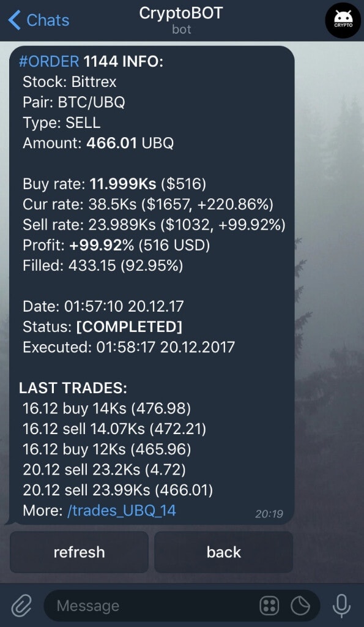Open the bot keyboard grid icon
This screenshot has height=627, width=364.
point(270,606)
